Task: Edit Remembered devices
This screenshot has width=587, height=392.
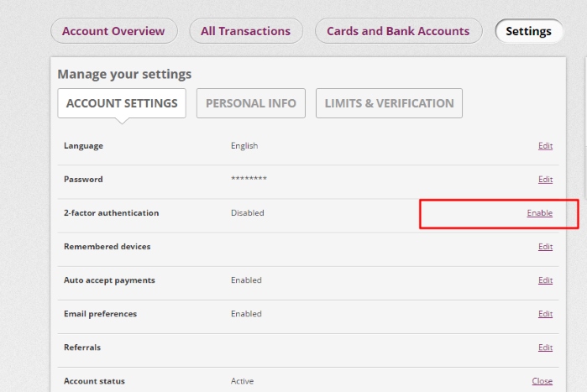Action: click(x=545, y=247)
